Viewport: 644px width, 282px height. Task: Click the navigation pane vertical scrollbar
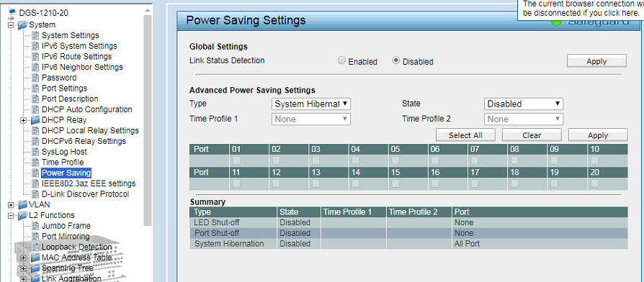pyautogui.click(x=148, y=121)
